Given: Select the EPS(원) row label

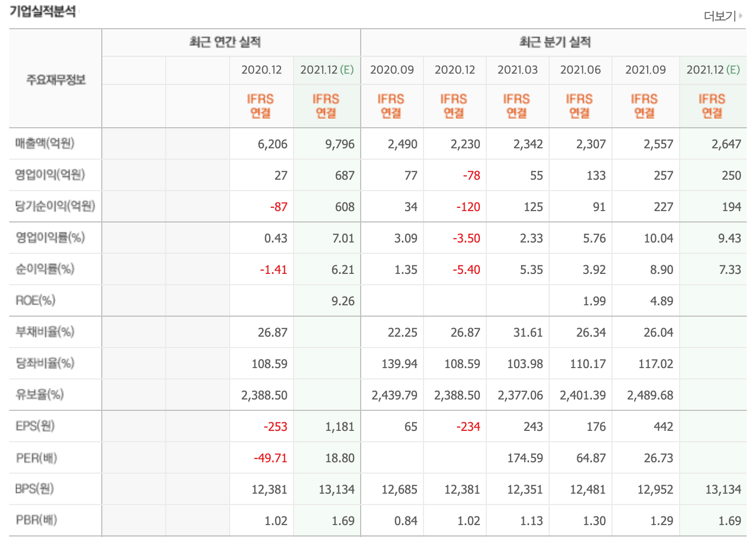Looking at the screenshot, I should 35,426.
